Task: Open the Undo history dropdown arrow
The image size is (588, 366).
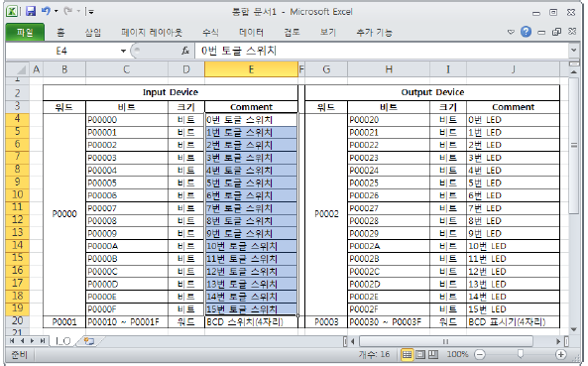Action: coord(57,11)
